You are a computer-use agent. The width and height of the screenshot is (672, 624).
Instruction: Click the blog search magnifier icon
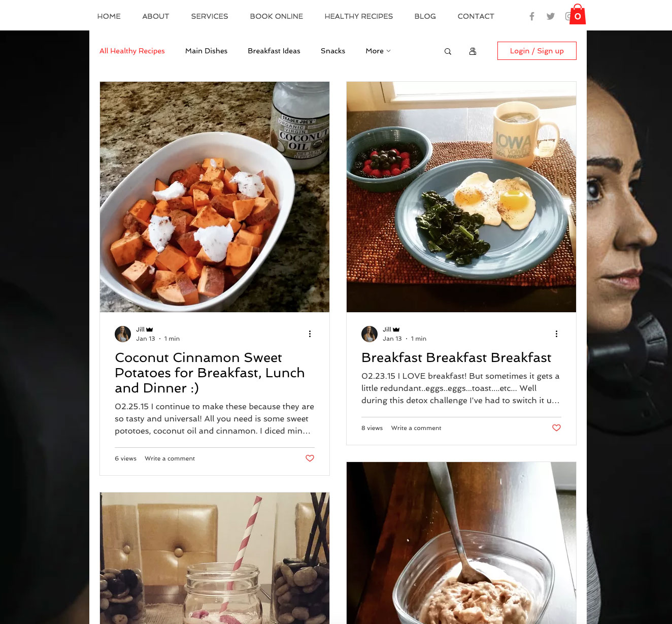pyautogui.click(x=448, y=51)
